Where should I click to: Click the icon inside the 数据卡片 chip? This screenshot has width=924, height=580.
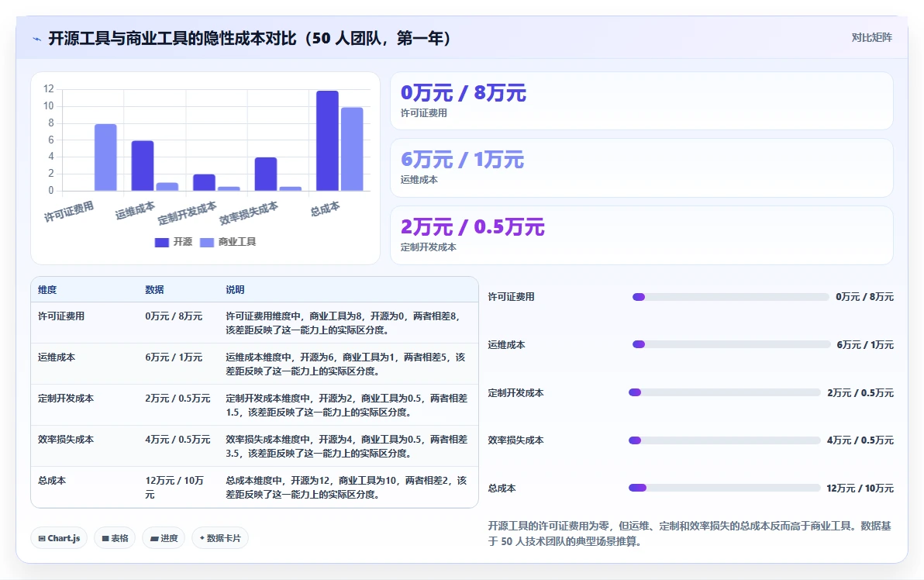pos(202,538)
